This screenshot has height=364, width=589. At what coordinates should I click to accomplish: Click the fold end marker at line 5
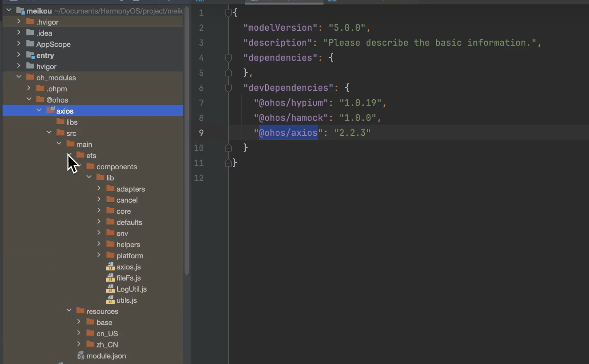point(228,72)
